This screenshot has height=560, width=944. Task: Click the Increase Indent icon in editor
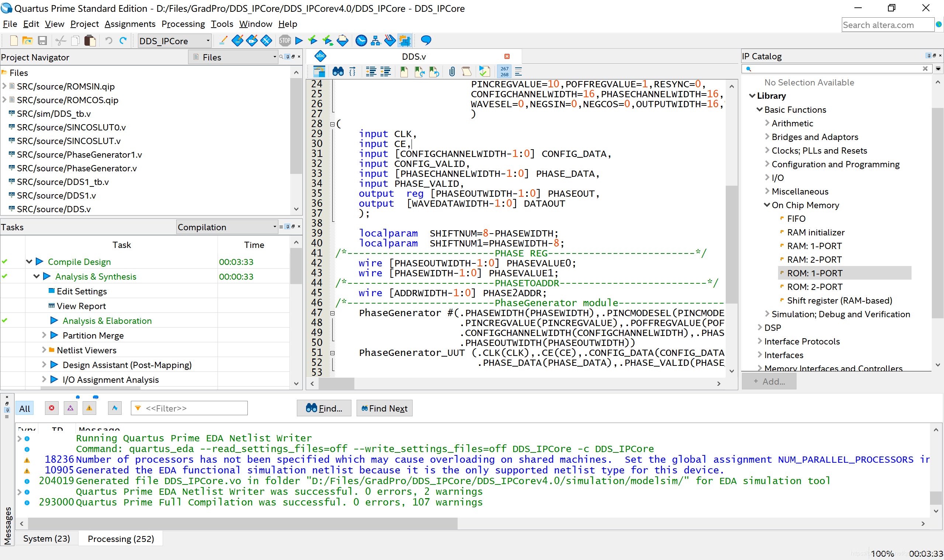pos(371,71)
